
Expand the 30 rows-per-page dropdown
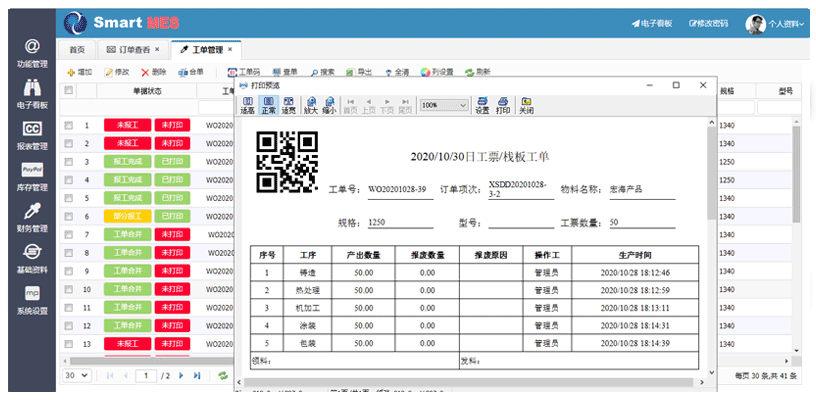(77, 375)
